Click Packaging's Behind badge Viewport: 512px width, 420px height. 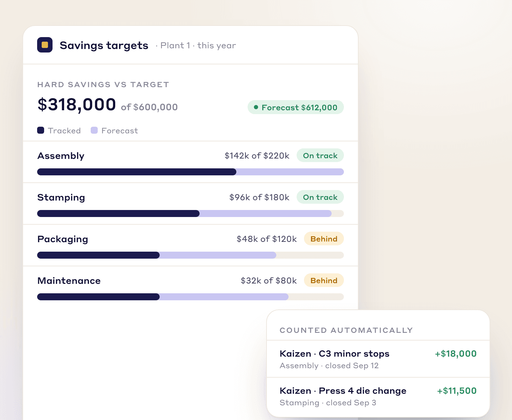coord(324,239)
